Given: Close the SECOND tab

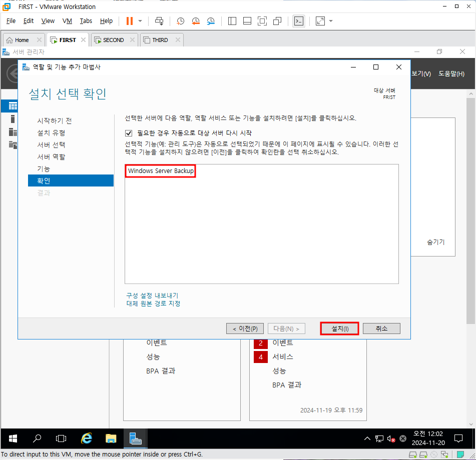Looking at the screenshot, I should point(132,39).
